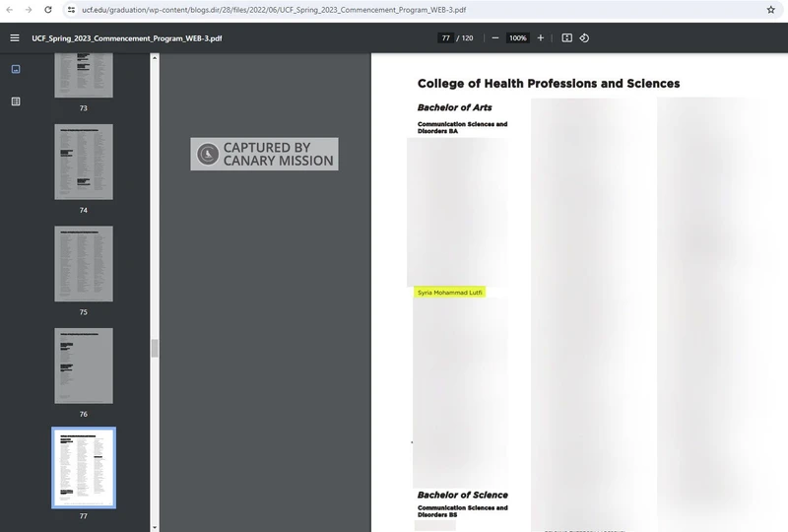Rotate the document counterclockwise
The height and width of the screenshot is (532, 788).
(584, 38)
